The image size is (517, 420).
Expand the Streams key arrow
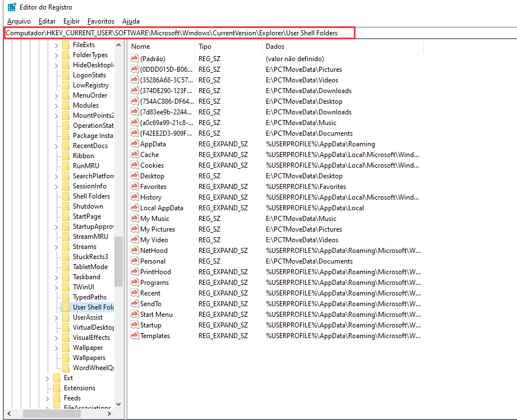(57, 247)
